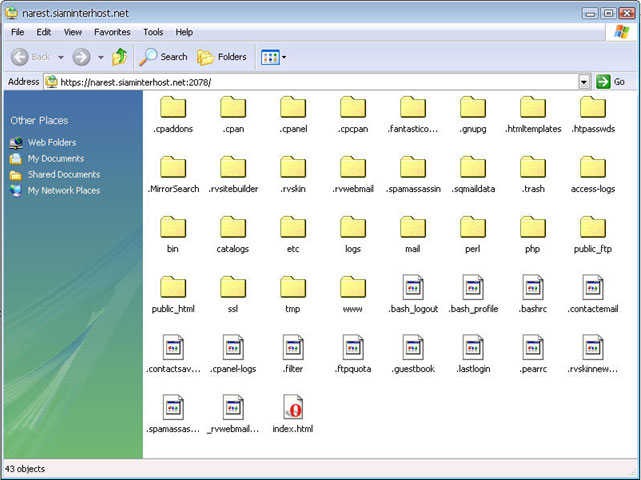
Task: Open the .trash folder
Action: tap(533, 168)
